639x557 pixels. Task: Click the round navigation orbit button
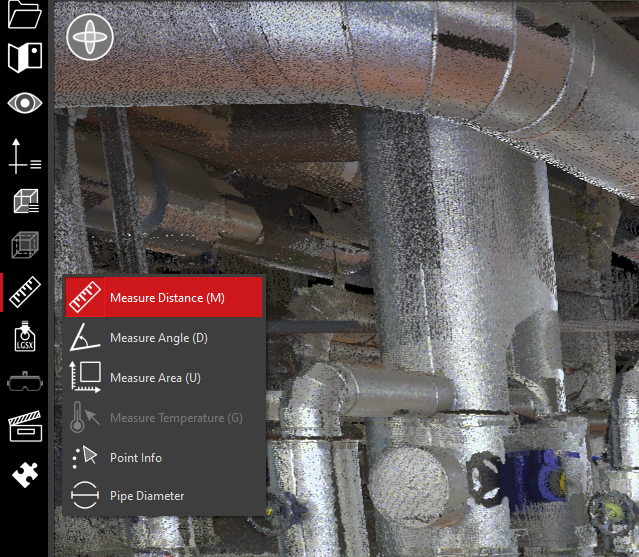coord(90,38)
